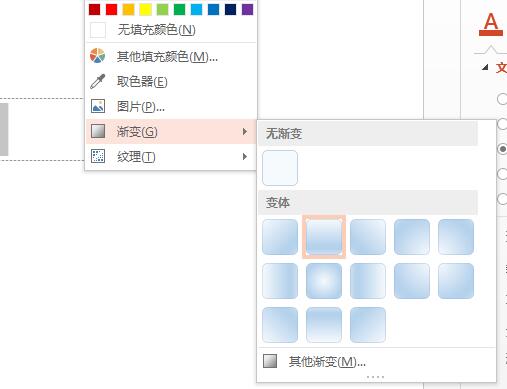Pick the bright red standard color swatch
The image size is (507, 389).
coord(112,9)
